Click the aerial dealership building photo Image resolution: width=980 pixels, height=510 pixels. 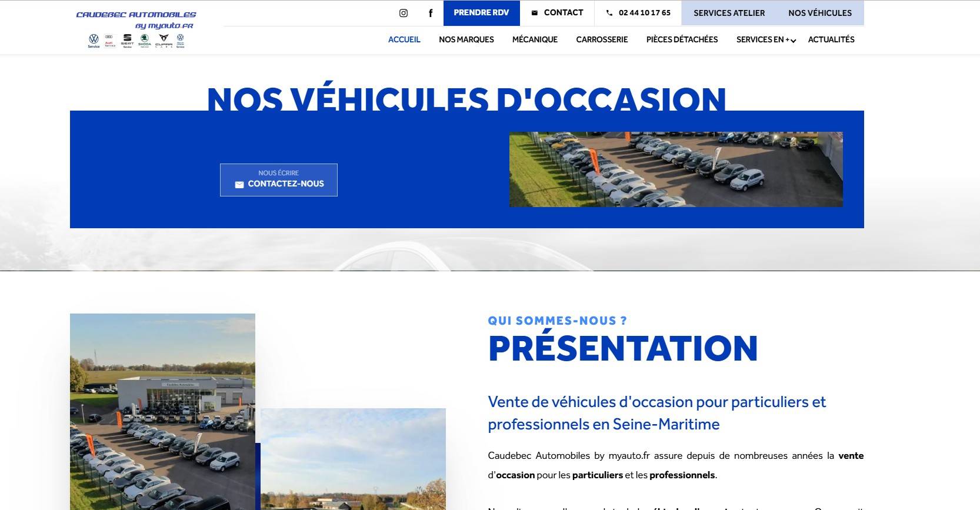tap(162, 412)
